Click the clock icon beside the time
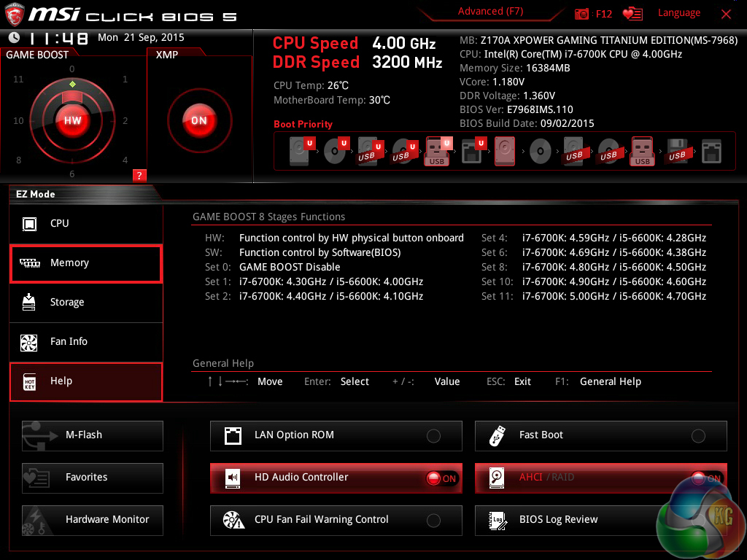Screen dimensions: 747x560 pos(15,37)
